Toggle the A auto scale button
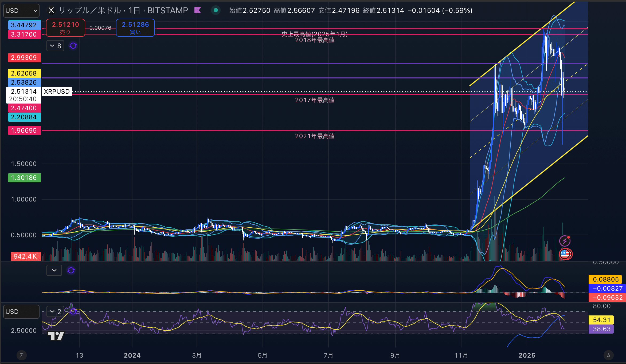The height and width of the screenshot is (364, 626). pos(609,355)
